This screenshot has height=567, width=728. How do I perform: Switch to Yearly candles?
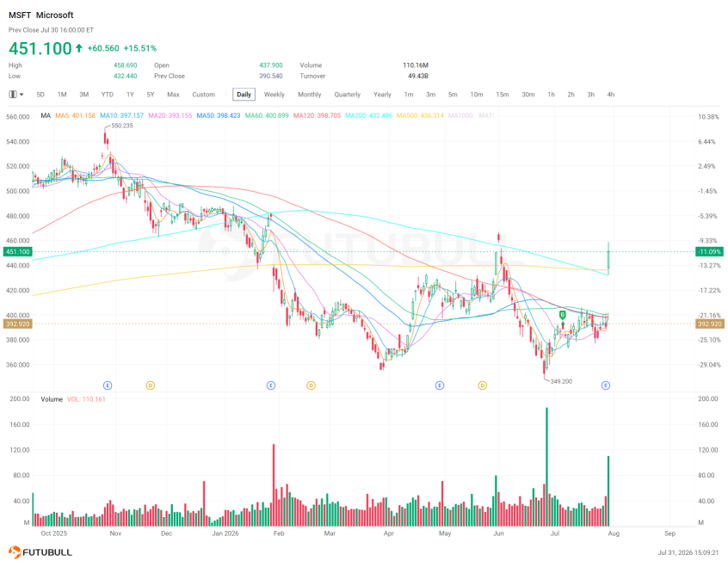pos(382,95)
